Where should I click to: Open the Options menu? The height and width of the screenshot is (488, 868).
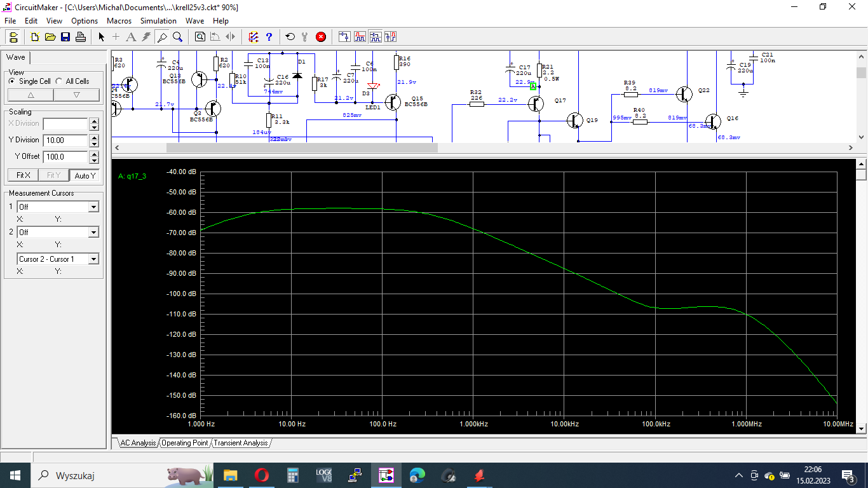[85, 21]
